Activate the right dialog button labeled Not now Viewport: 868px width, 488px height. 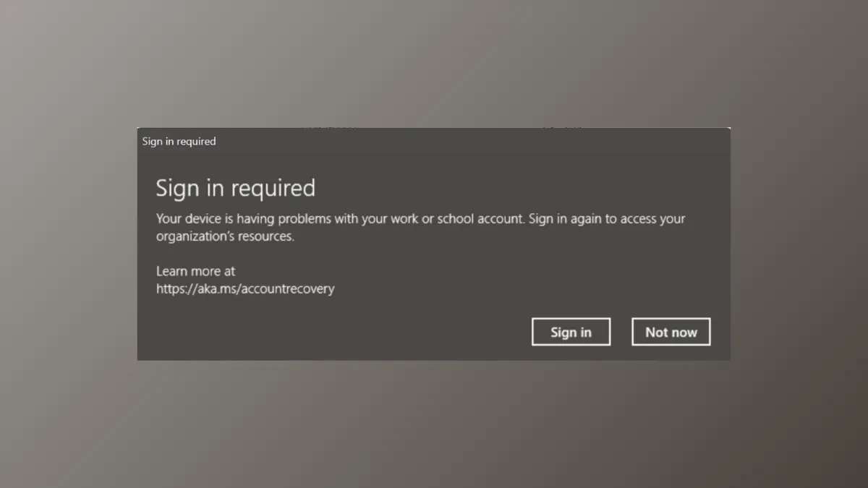[x=671, y=331]
